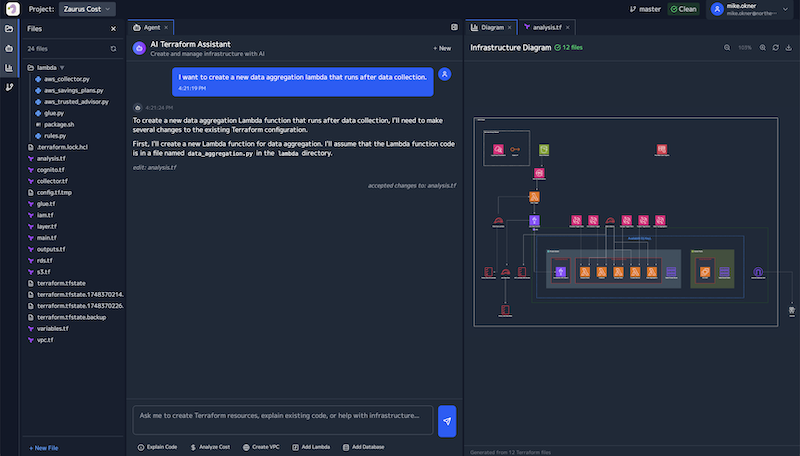Refresh the infrastructure diagram
800x456 pixels.
click(776, 48)
